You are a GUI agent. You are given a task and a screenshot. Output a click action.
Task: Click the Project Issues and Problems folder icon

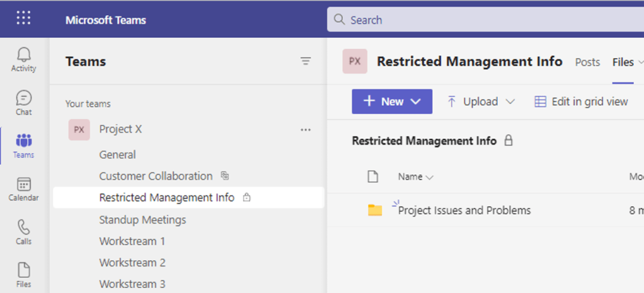click(375, 210)
